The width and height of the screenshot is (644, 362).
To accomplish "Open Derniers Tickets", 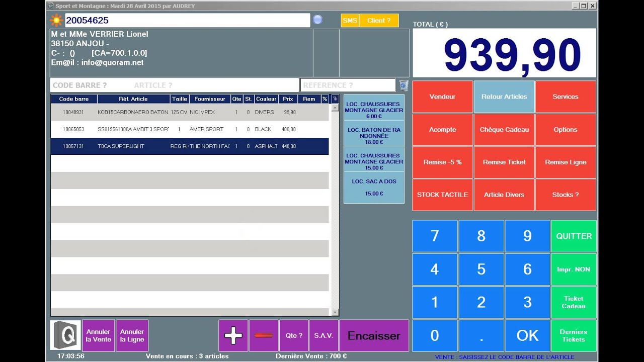I will [574, 335].
